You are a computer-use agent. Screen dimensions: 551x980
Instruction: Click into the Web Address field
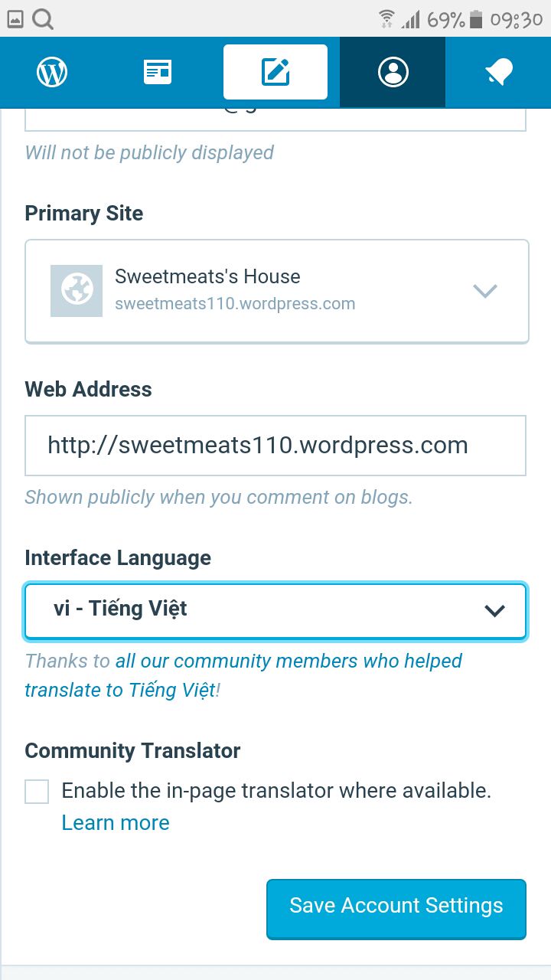[275, 446]
